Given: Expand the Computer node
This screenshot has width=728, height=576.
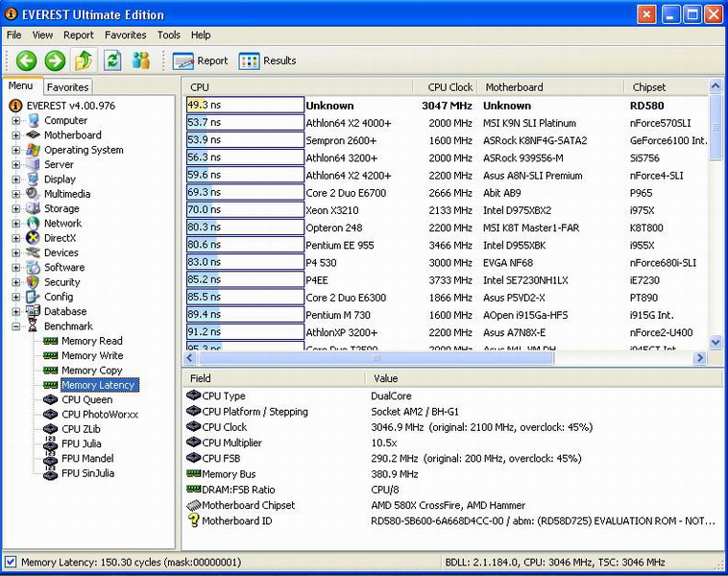Looking at the screenshot, I should coord(15,121).
